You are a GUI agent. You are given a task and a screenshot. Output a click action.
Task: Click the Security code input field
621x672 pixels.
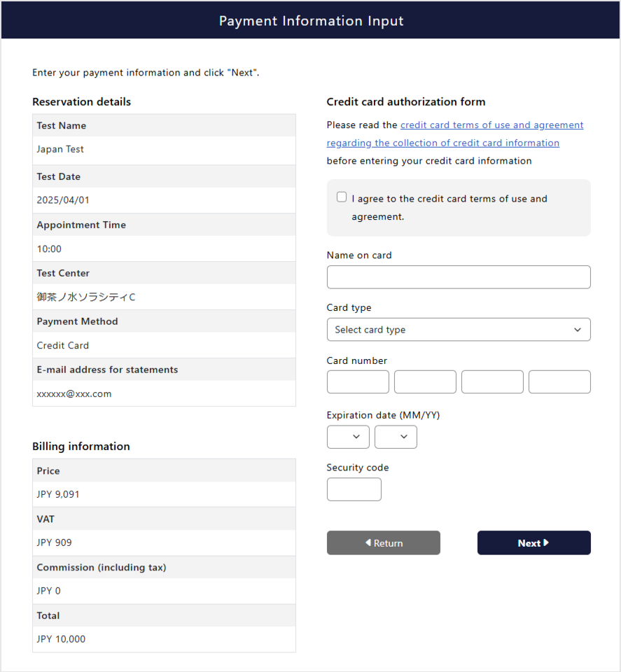(354, 489)
